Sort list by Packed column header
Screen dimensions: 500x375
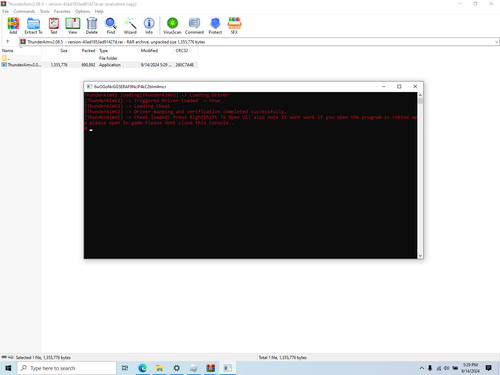[x=83, y=51]
